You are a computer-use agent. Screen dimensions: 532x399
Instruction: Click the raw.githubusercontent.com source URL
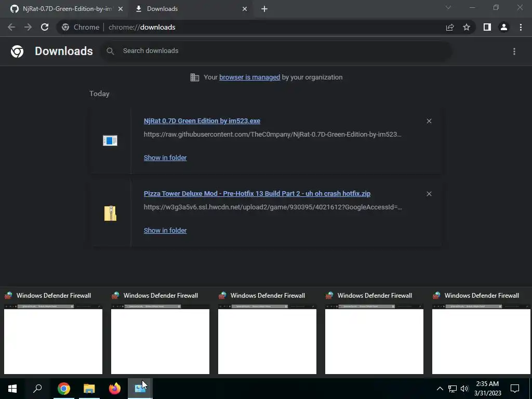pos(272,135)
